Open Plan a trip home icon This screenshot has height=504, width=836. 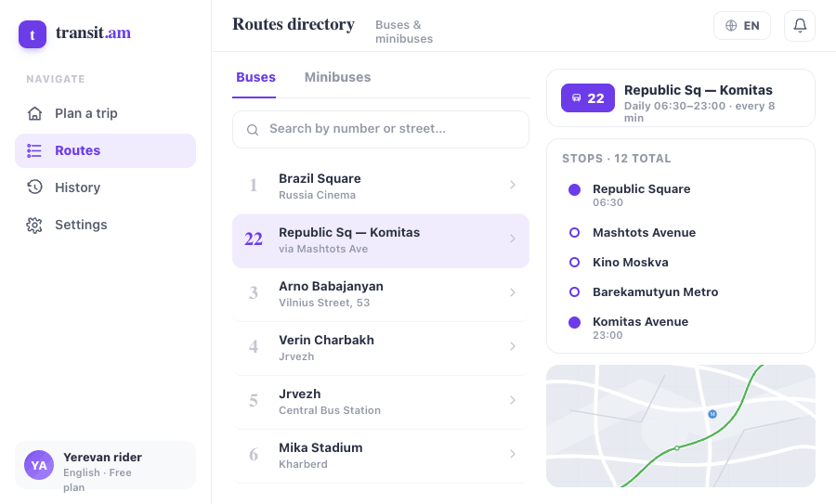[34, 113]
